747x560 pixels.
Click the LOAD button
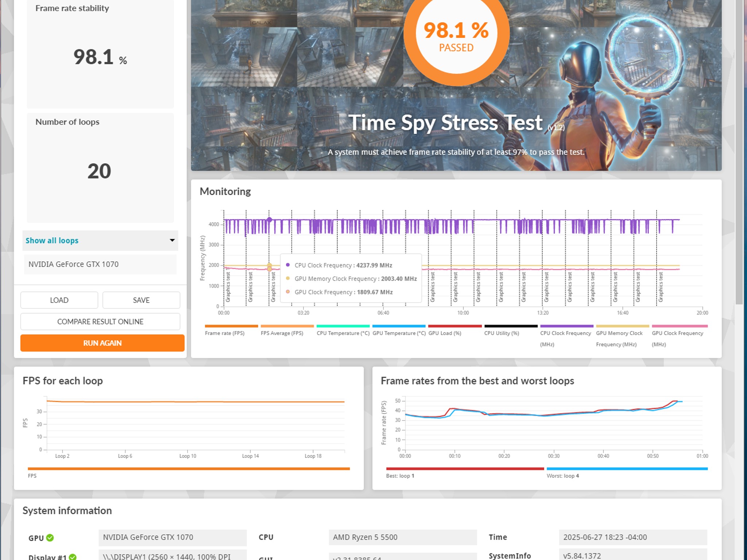pos(59,300)
